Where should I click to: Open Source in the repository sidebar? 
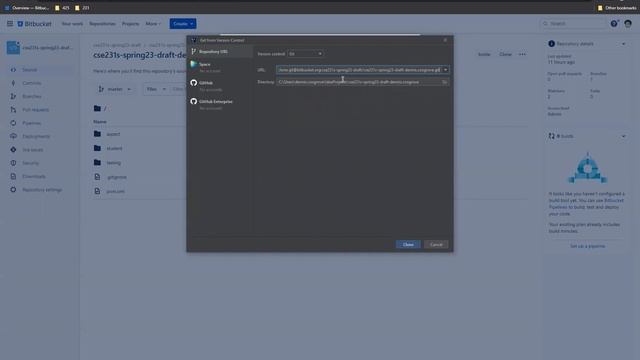tap(29, 70)
